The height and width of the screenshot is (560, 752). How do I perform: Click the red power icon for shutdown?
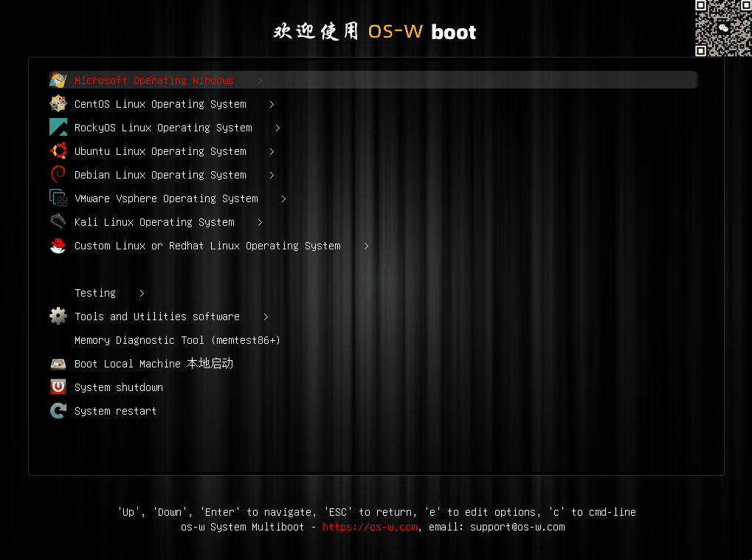click(x=58, y=387)
